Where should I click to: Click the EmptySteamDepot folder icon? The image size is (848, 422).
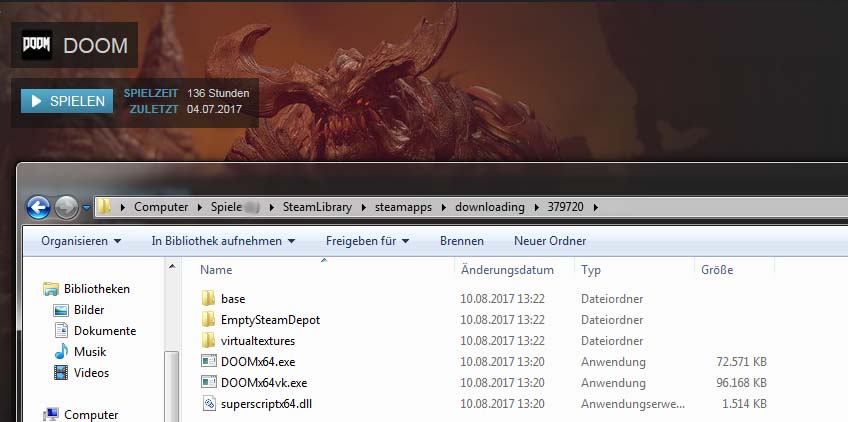pyautogui.click(x=208, y=319)
